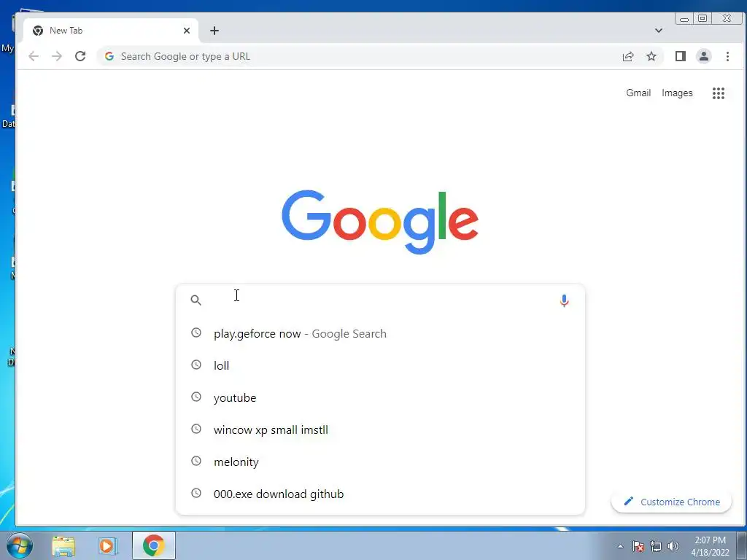The image size is (747, 560).
Task: Click the network tray icon
Action: pyautogui.click(x=656, y=546)
